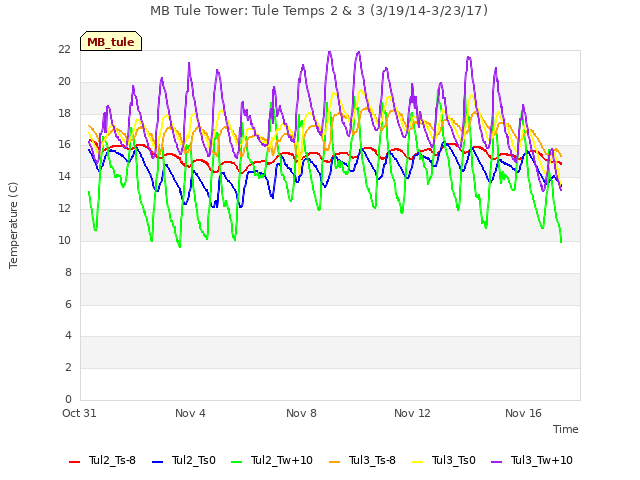The image size is (640, 480).
Task: Toggle the Tul3_Ts0 legend entry
Action: point(444,460)
